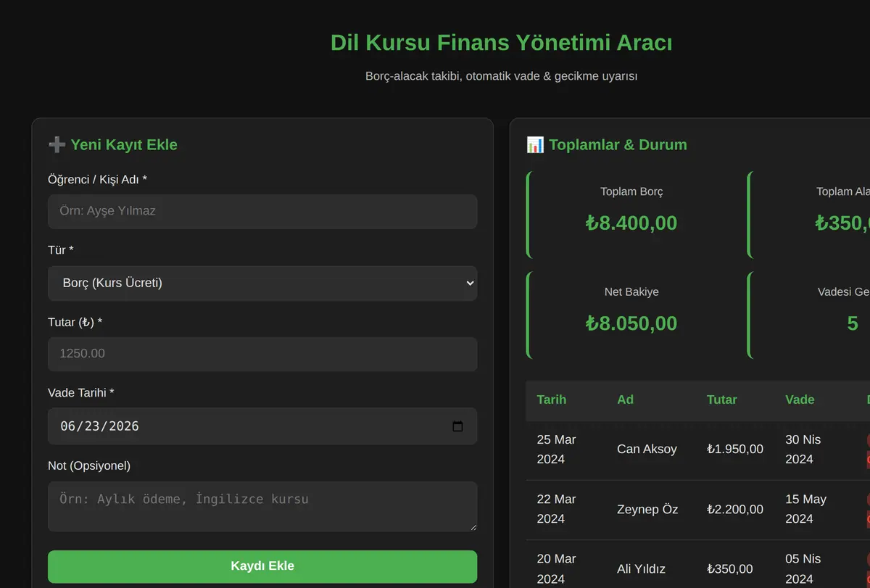Open the calendar picker icon in date field
This screenshot has height=588, width=870.
pyautogui.click(x=457, y=426)
